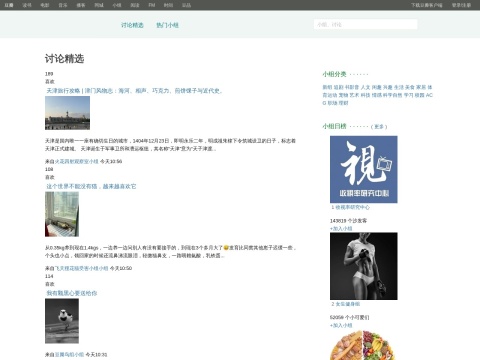The height and width of the screenshot is (360, 480).
Task: Open 阅读 in the top navigation bar
Action: coord(135,5)
